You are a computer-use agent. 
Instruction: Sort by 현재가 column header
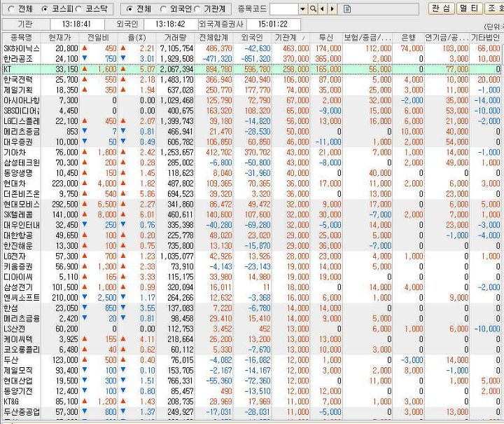pos(59,38)
